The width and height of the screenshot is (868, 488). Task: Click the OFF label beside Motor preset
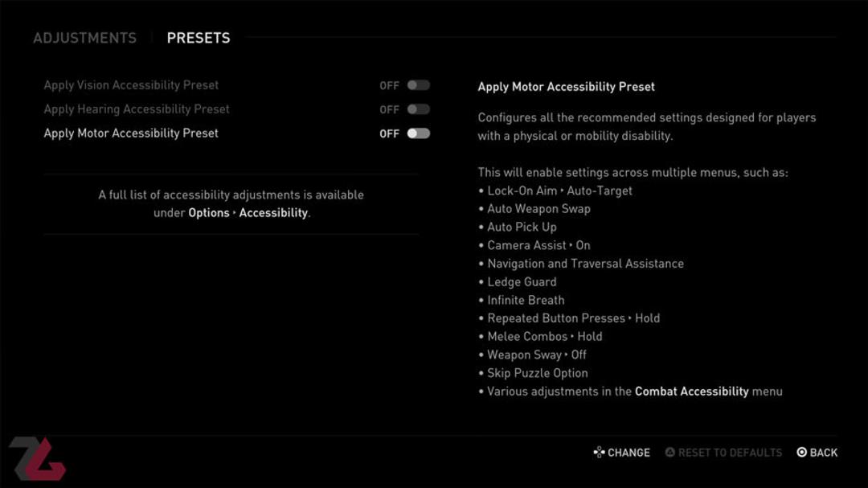[389, 134]
